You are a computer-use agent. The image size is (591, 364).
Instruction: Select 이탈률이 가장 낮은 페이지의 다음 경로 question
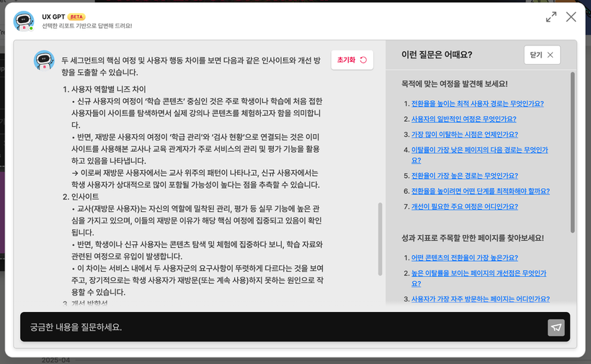coord(479,150)
